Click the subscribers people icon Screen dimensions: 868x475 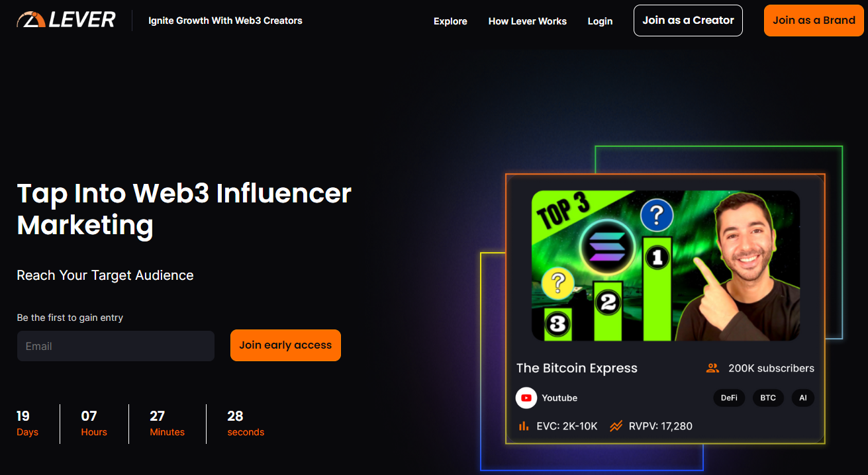[712, 368]
